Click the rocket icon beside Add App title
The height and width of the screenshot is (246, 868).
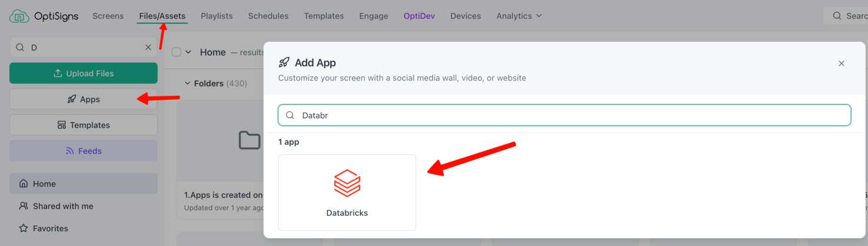[x=284, y=62]
